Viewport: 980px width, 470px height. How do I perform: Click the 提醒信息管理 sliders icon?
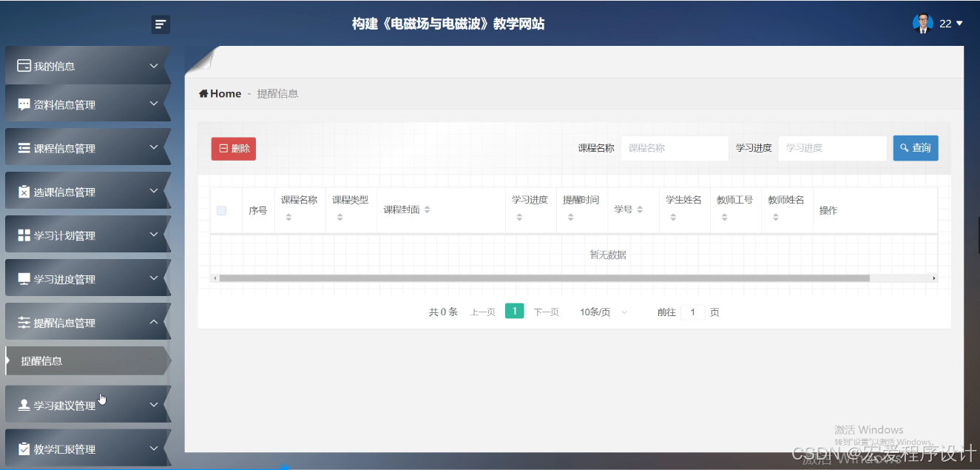click(24, 323)
